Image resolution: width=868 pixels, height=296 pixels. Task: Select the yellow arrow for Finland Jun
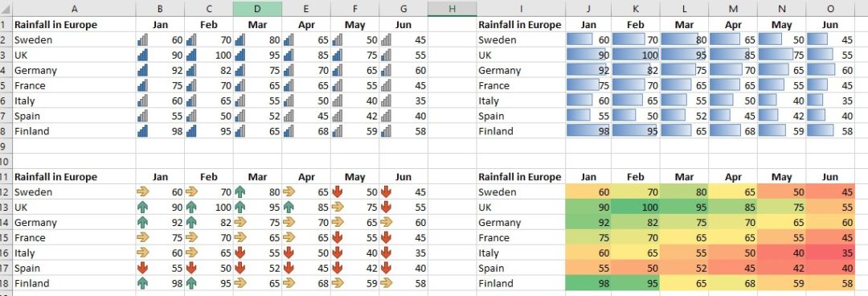(387, 283)
